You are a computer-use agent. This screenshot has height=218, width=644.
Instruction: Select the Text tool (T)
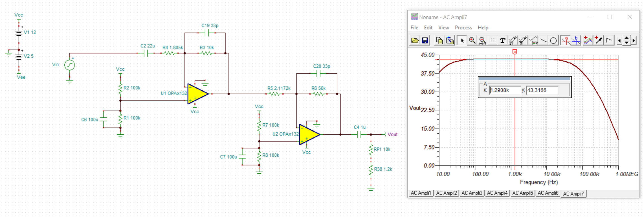502,41
